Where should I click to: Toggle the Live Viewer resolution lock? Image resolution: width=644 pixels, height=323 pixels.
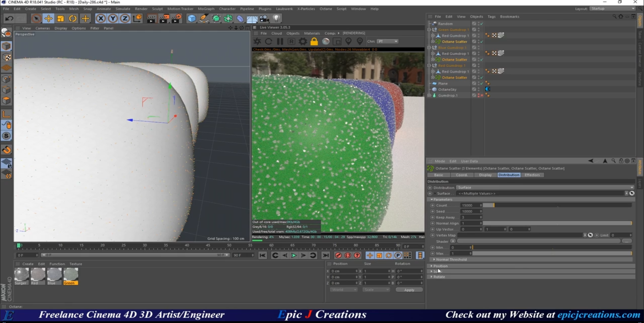coord(314,42)
